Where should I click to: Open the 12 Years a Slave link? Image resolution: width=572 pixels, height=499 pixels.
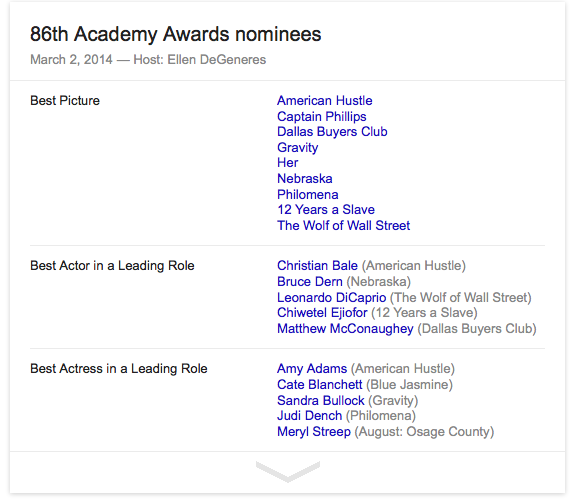pos(326,209)
